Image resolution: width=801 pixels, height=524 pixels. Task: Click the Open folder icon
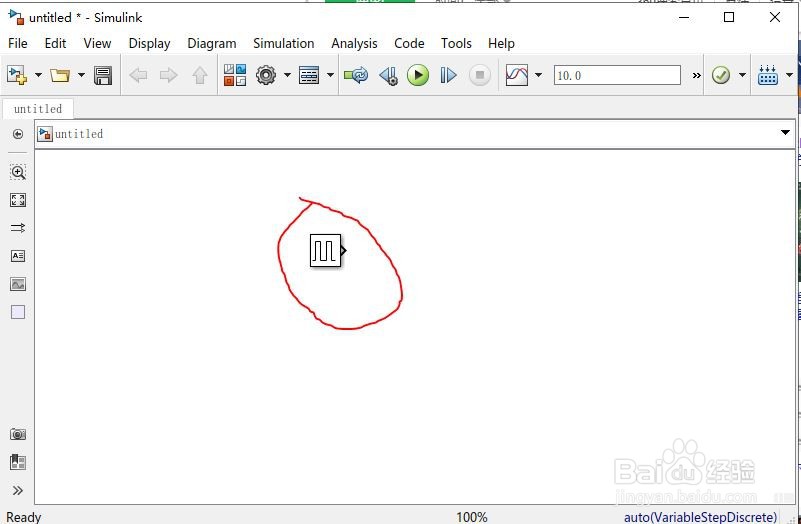point(60,76)
